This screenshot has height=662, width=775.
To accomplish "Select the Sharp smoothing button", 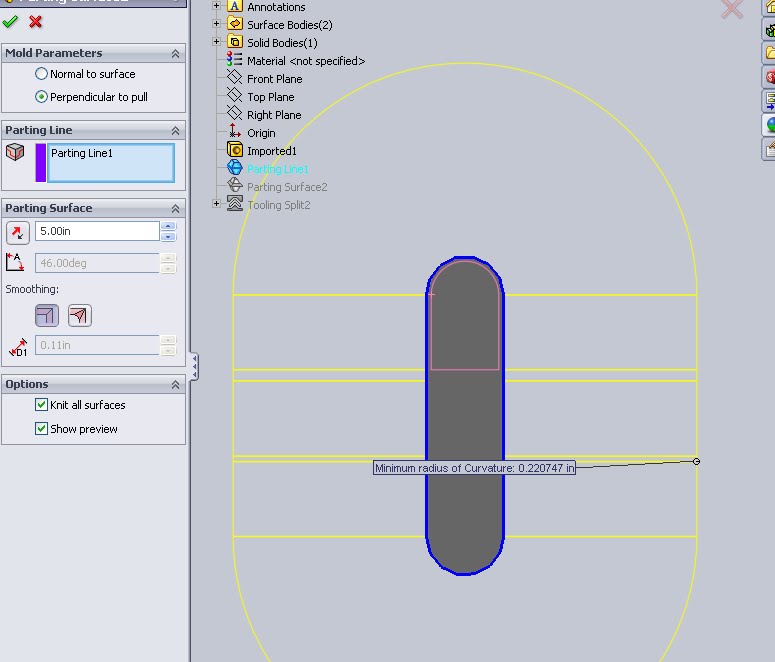I will point(47,315).
